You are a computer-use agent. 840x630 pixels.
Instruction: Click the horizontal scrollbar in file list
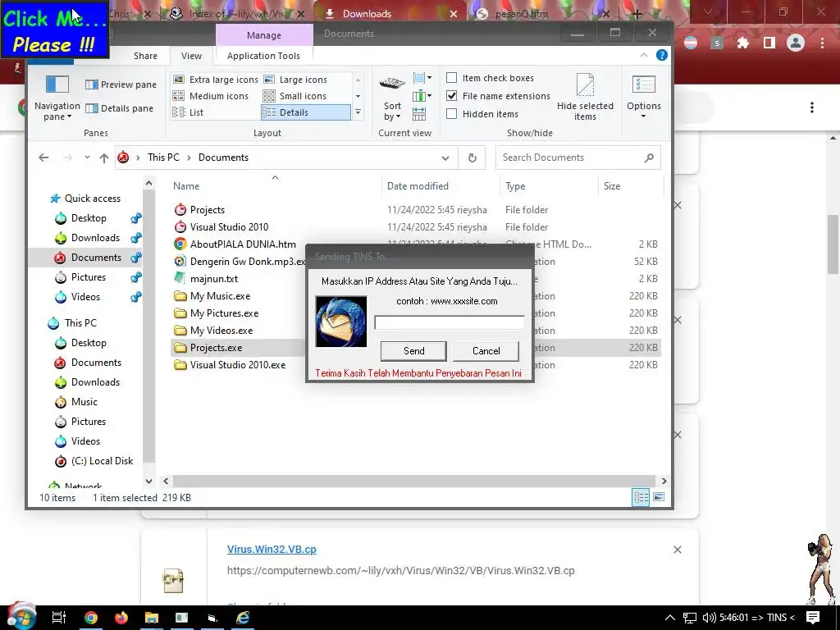pos(413,481)
